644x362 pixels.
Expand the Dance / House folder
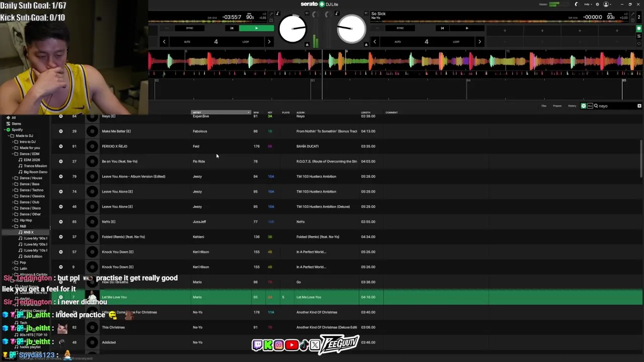tap(12, 178)
